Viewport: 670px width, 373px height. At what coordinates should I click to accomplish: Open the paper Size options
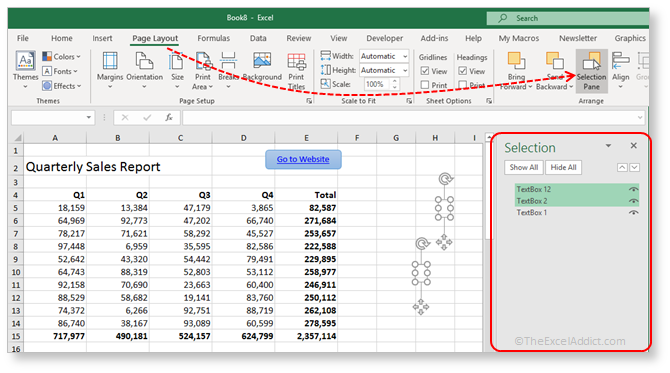point(177,70)
